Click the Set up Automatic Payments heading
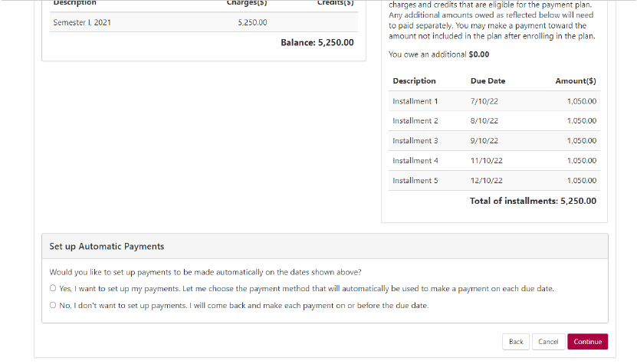The width and height of the screenshot is (637, 364). (x=107, y=247)
